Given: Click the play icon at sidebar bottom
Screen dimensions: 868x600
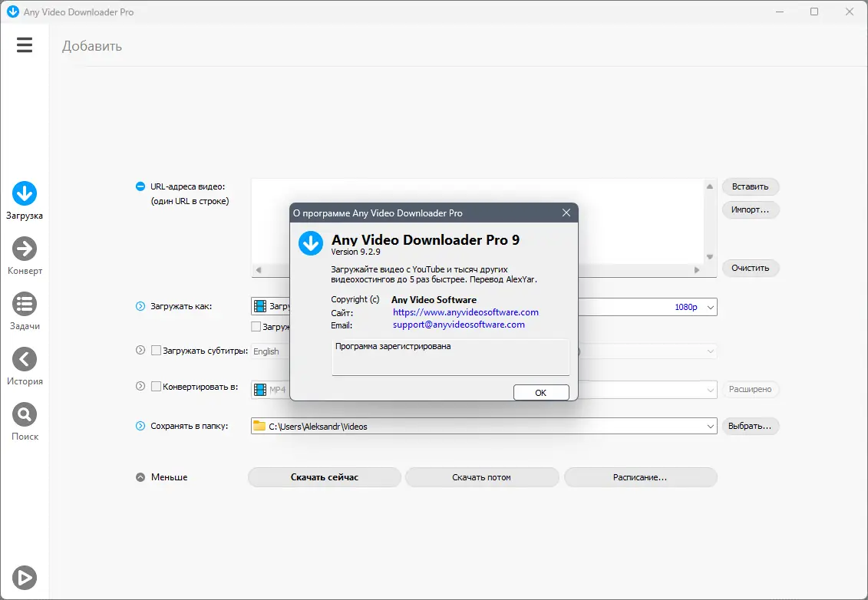Looking at the screenshot, I should coord(25,577).
